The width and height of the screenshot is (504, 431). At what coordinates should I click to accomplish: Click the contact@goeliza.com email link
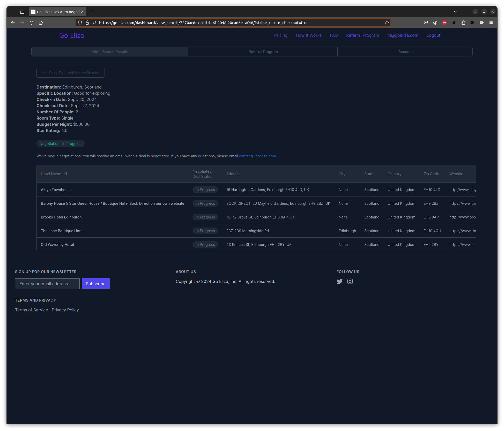tap(257, 156)
